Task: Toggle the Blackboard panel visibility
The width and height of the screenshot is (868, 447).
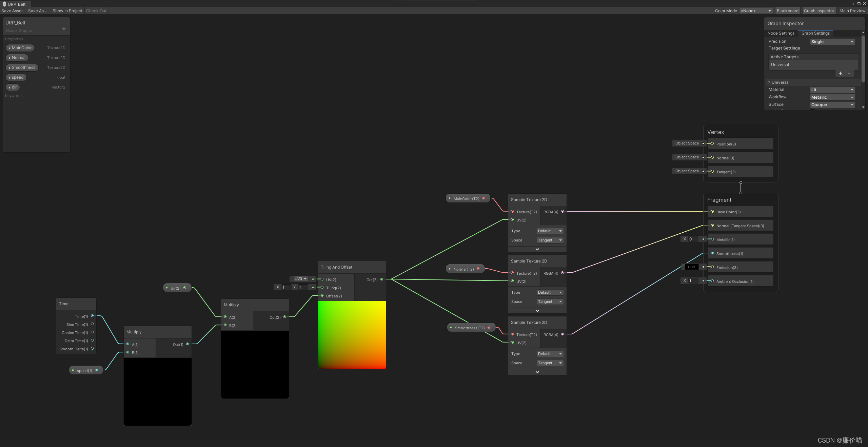Action: point(787,11)
